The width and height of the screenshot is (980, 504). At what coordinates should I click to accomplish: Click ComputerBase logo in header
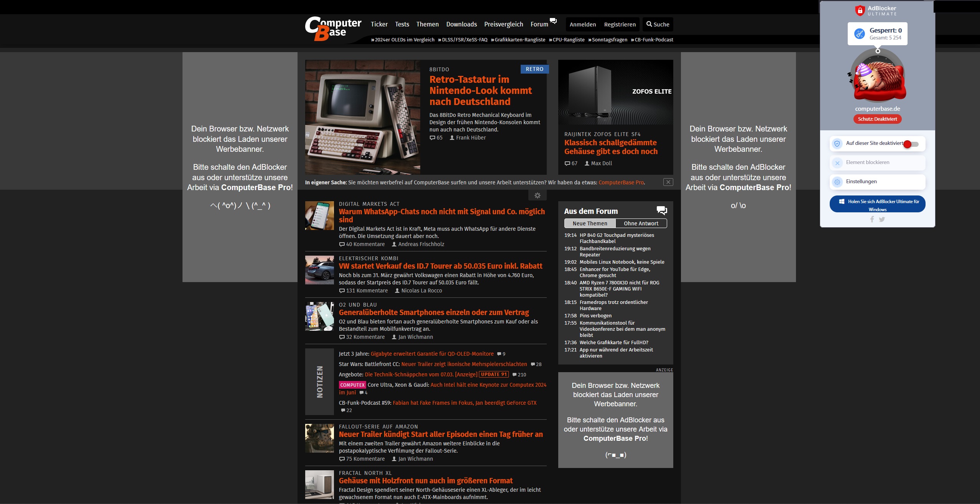pos(333,28)
